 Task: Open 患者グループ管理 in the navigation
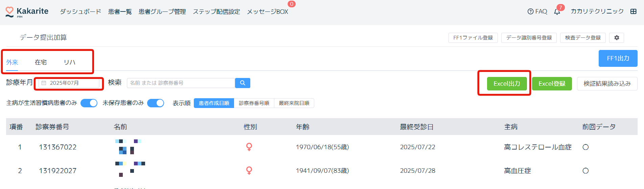162,12
